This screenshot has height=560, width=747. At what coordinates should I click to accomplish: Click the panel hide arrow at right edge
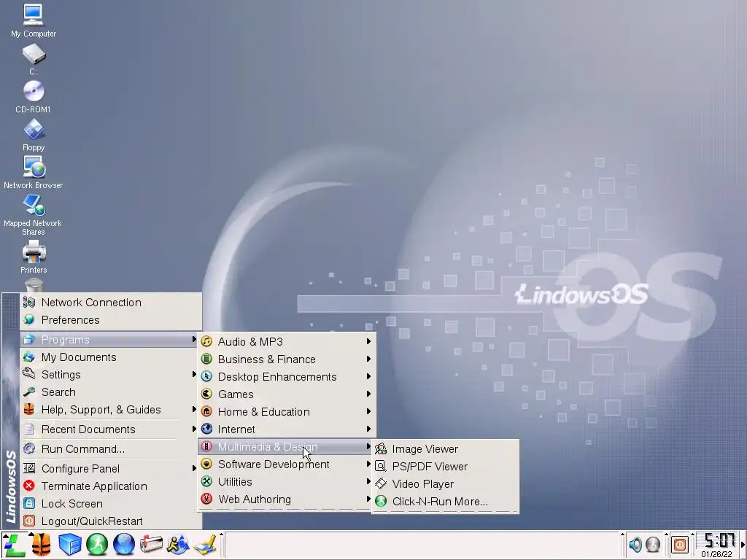[743, 545]
